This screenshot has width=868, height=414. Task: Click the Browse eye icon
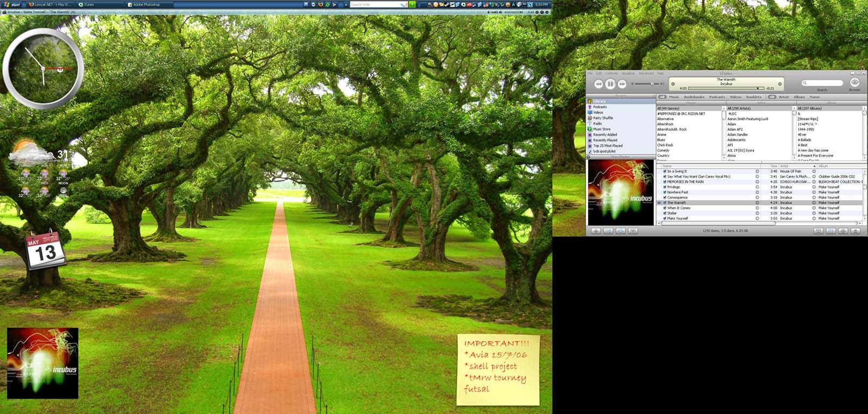point(855,82)
